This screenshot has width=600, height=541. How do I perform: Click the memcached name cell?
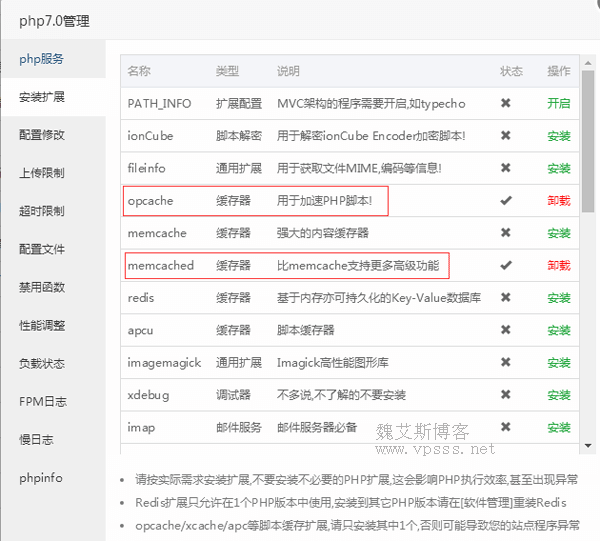click(x=161, y=266)
